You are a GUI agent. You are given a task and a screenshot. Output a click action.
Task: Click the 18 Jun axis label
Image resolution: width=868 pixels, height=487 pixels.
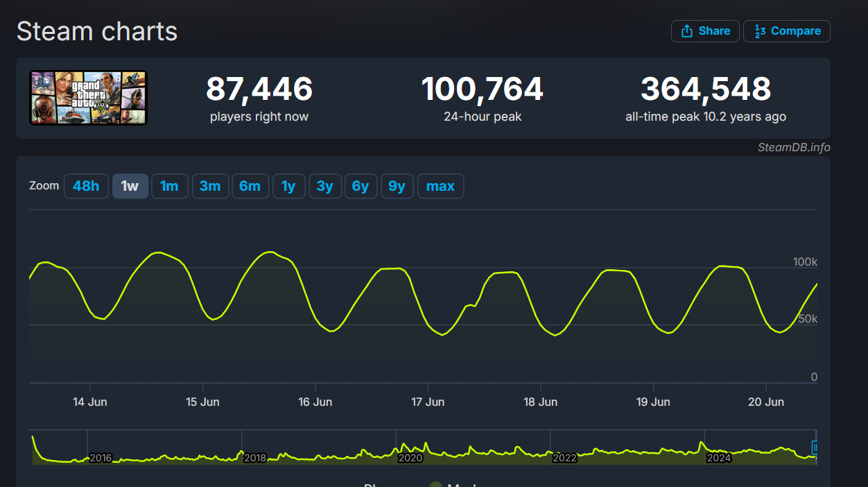point(541,402)
